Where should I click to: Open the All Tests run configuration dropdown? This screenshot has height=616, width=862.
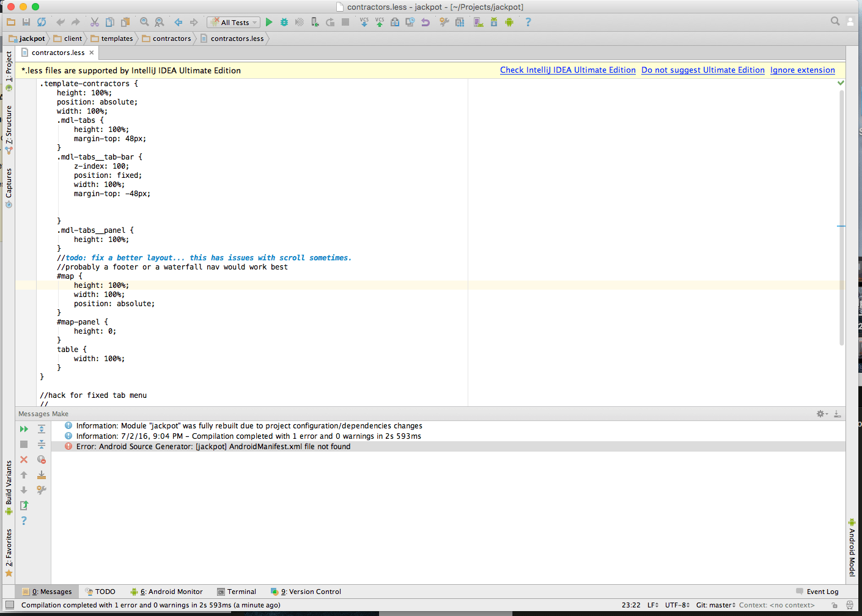point(233,22)
